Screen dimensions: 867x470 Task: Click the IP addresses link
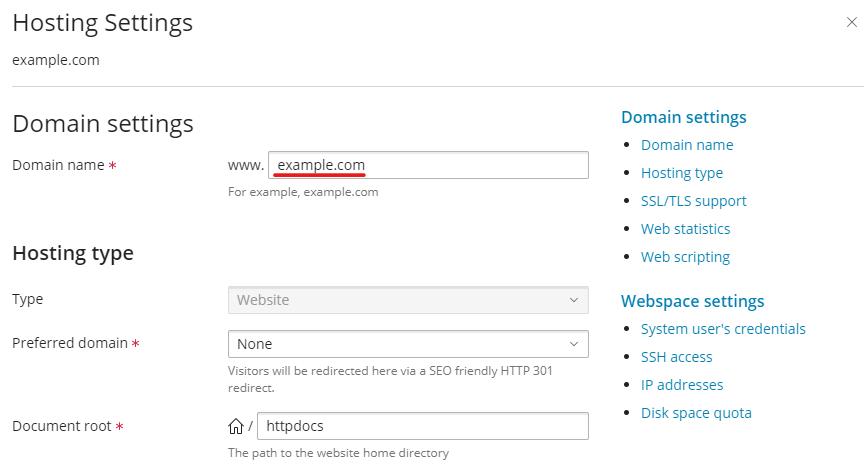[x=681, y=385]
